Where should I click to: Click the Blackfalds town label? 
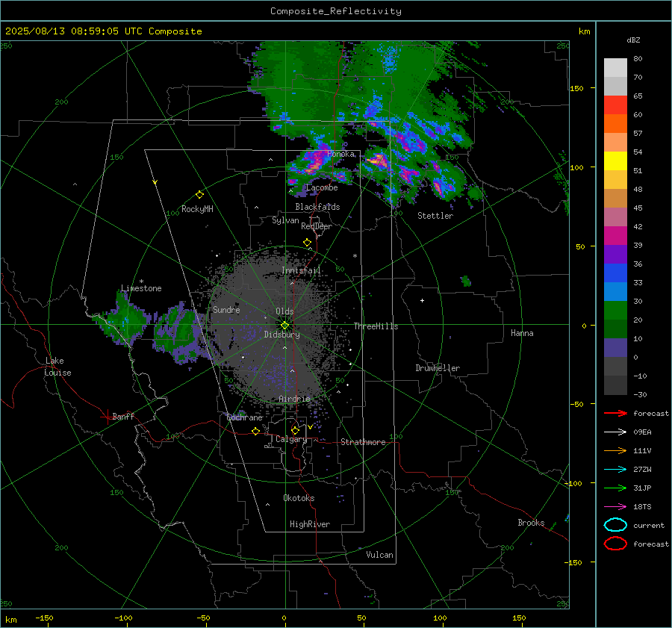(317, 207)
